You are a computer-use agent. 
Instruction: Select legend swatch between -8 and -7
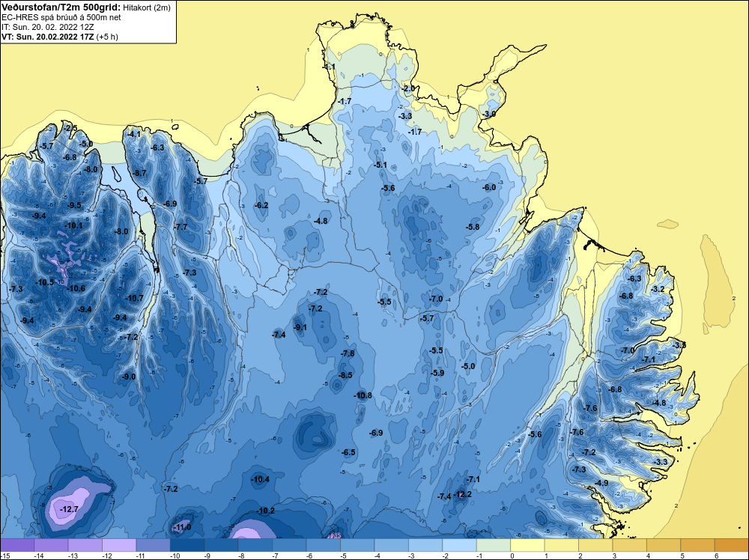pos(255,545)
